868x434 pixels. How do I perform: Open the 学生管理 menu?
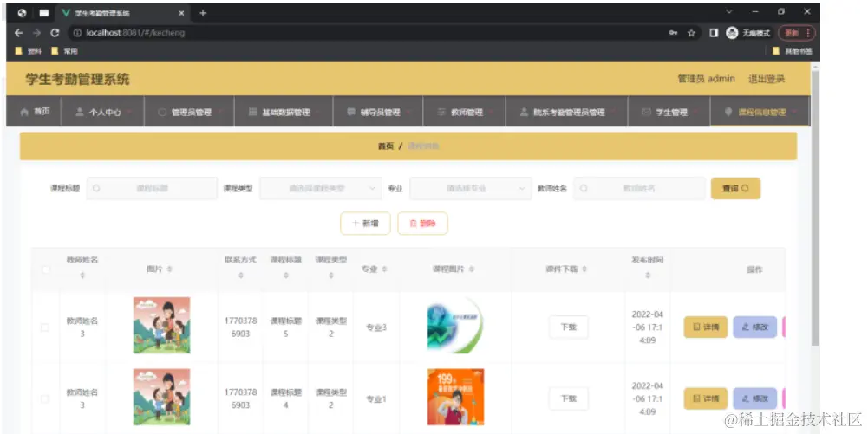point(669,112)
